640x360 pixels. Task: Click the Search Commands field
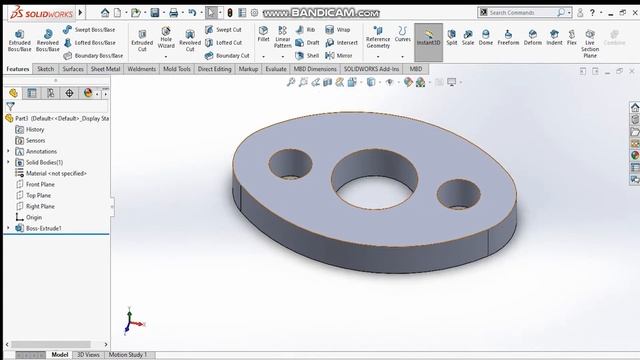522,13
